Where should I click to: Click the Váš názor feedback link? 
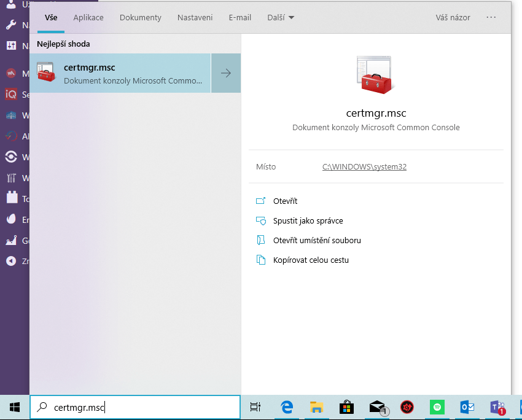click(453, 18)
